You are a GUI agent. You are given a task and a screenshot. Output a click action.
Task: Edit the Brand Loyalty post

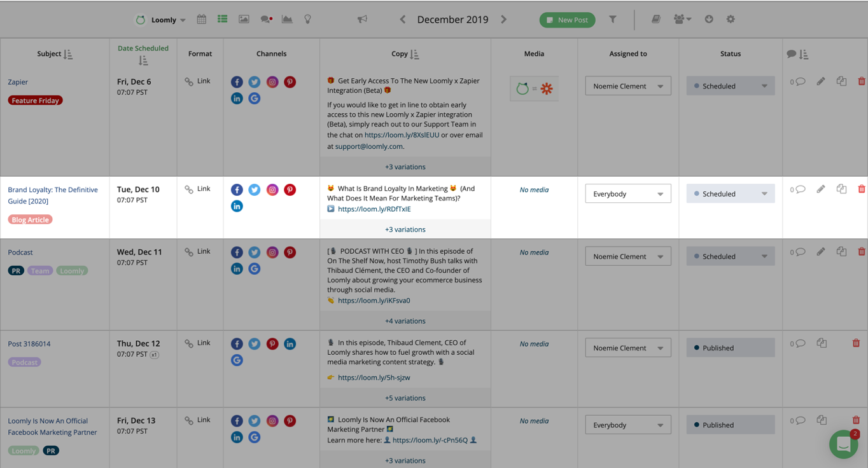pos(821,189)
